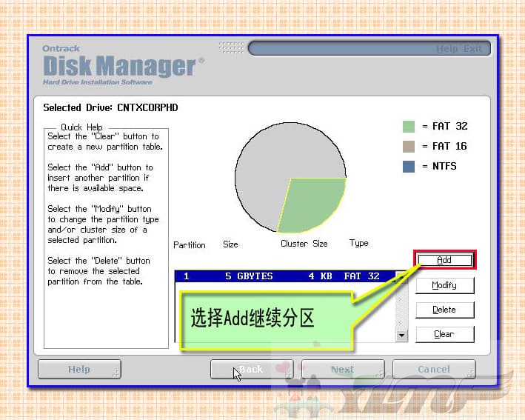Click the Partition column header
Viewport: 525px width, 420px height.
(190, 245)
